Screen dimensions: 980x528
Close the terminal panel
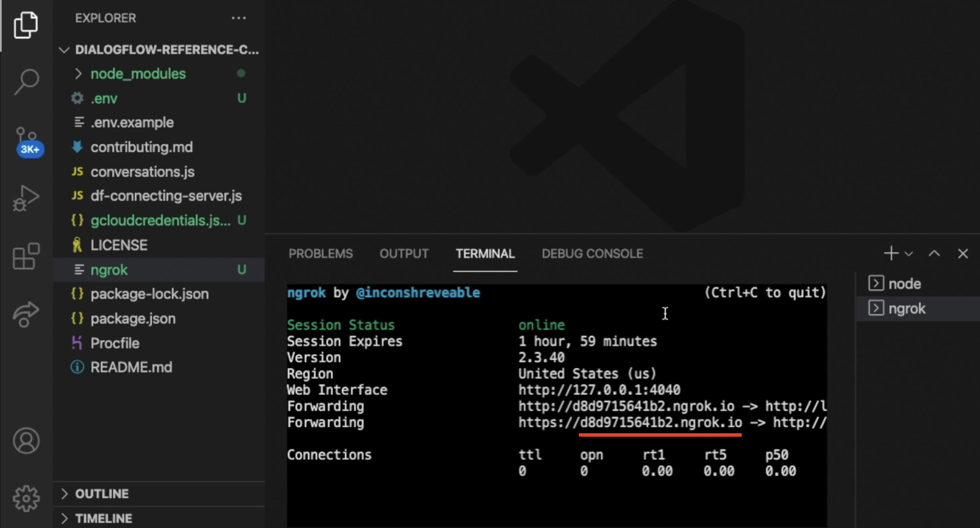click(963, 253)
